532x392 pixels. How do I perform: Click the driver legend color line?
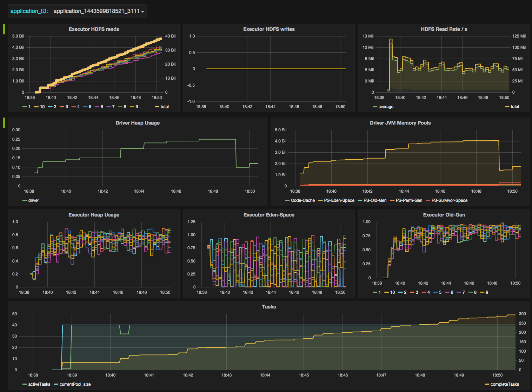(x=25, y=200)
